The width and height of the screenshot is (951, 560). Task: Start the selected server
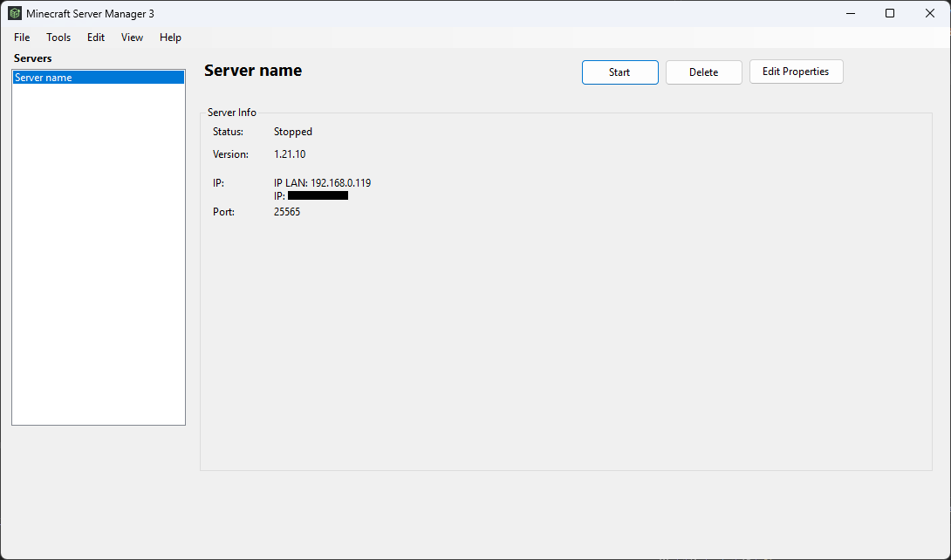point(619,72)
